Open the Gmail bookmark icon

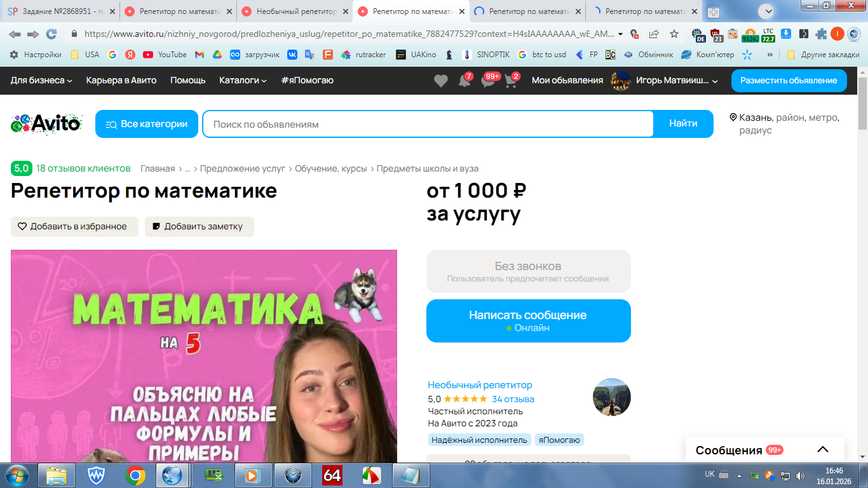199,55
